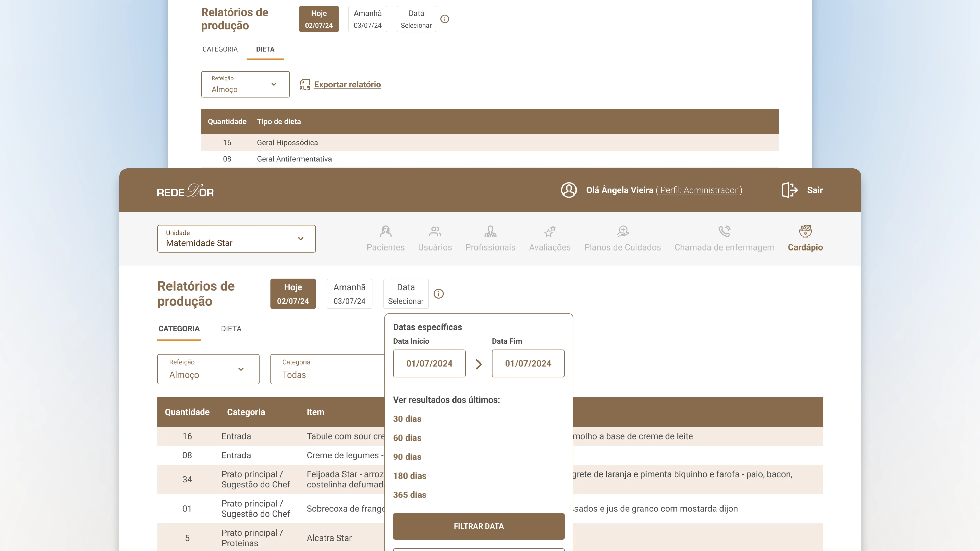Click the XLS export icon
Image resolution: width=980 pixels, height=551 pixels.
point(305,84)
